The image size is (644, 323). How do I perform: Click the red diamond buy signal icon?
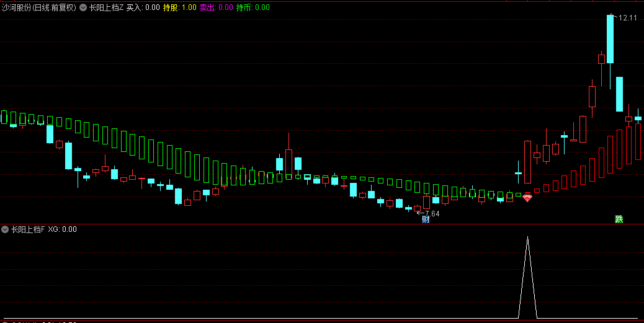tap(527, 198)
